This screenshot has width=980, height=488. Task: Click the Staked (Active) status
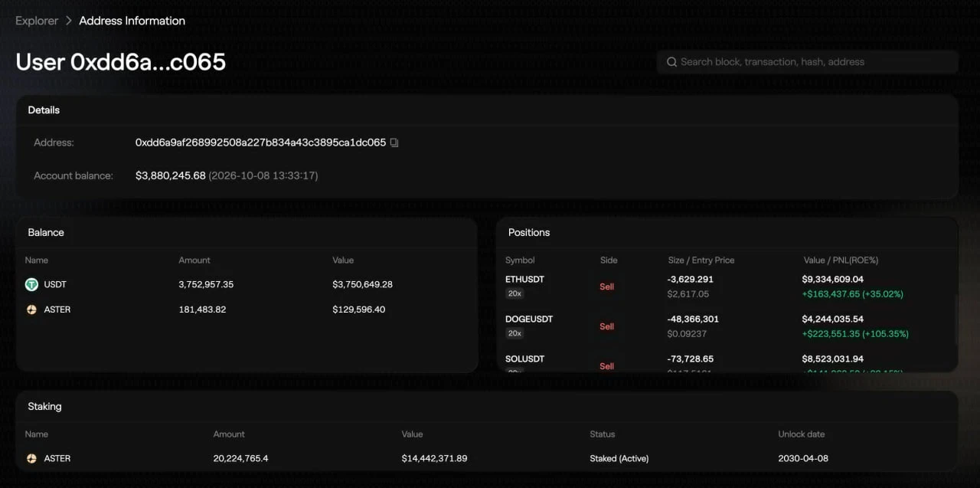619,458
